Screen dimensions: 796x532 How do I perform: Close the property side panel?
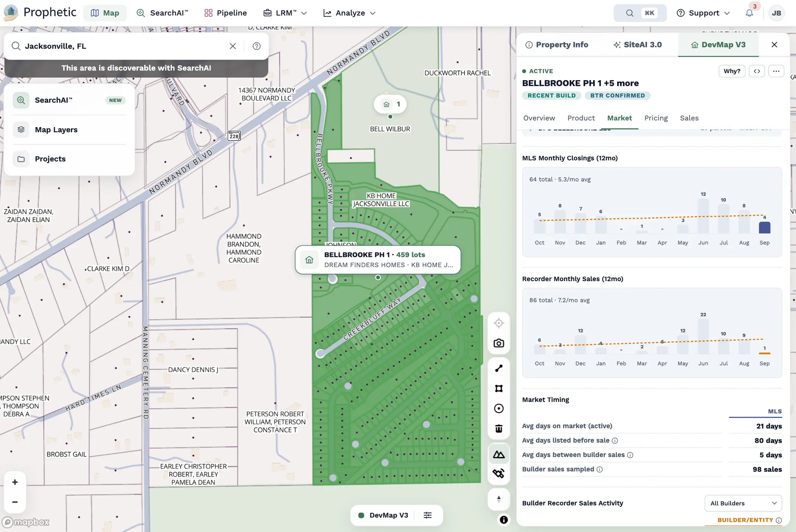click(x=775, y=45)
